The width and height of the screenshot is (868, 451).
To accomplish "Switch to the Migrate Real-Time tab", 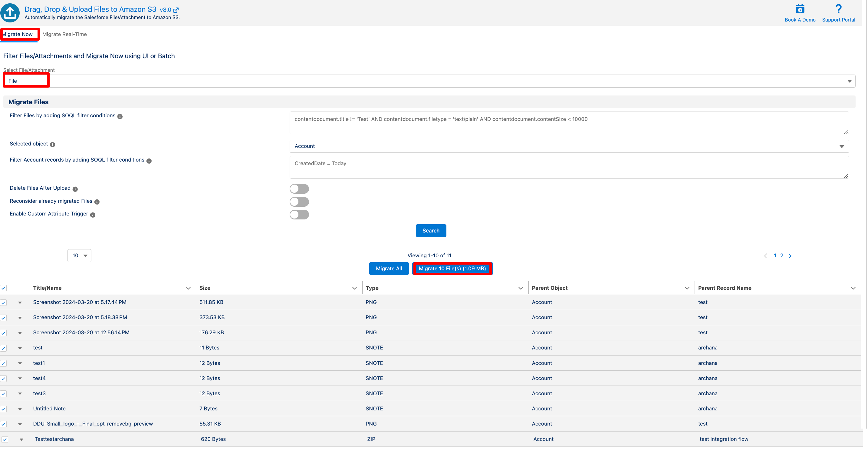I will (x=64, y=34).
